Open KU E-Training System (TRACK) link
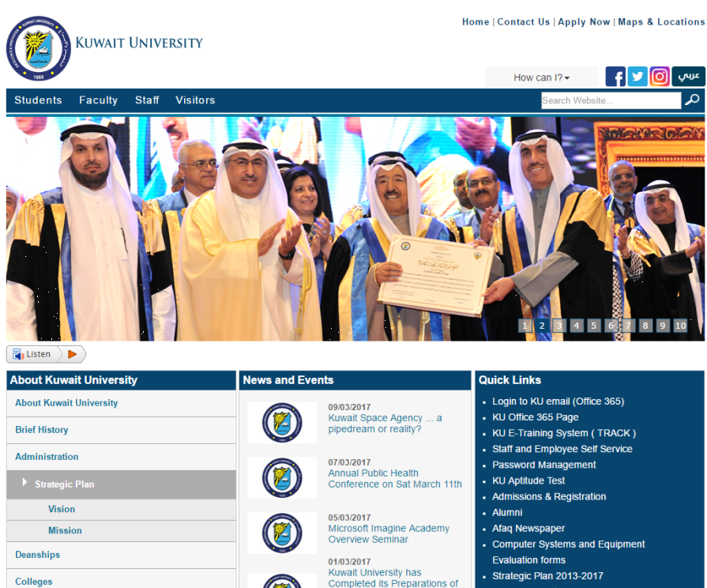 click(564, 433)
